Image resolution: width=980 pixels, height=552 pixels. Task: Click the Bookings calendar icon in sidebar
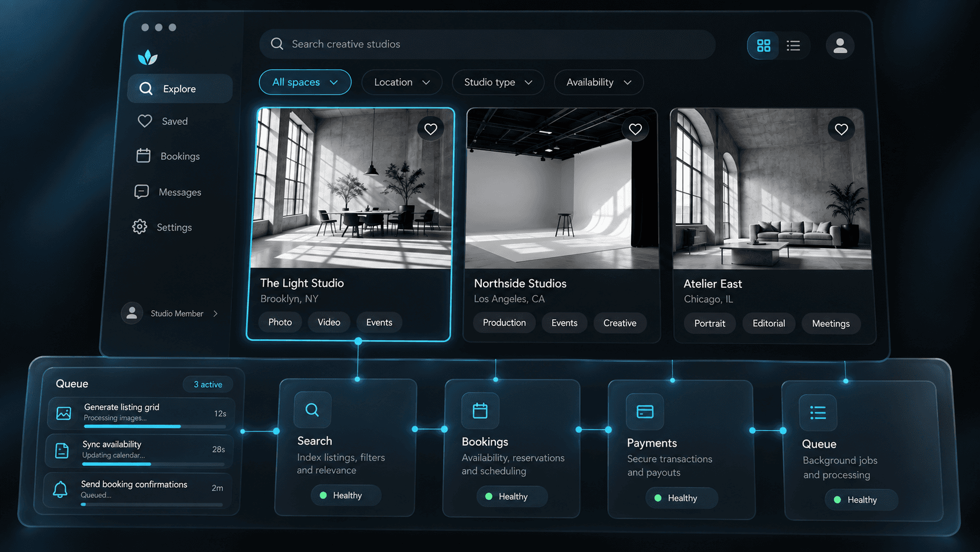point(144,155)
